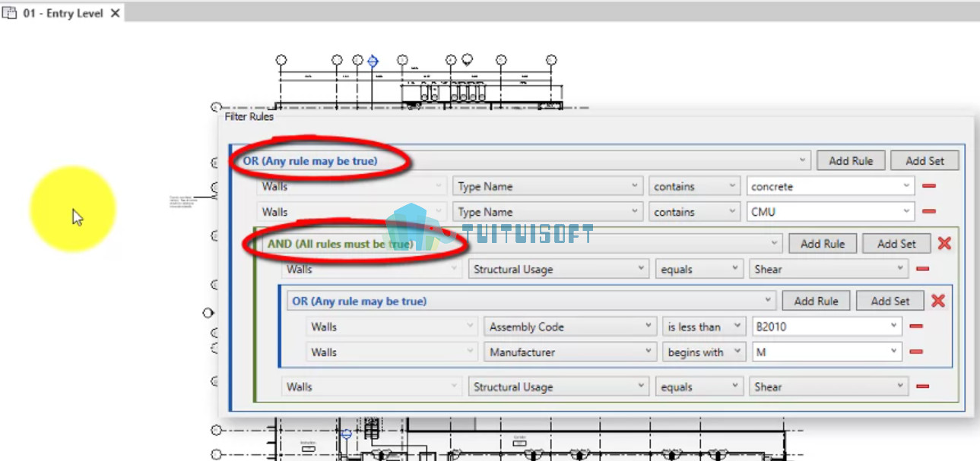Click the Walls category box in the CMU row
The height and width of the screenshot is (461, 980).
(351, 212)
